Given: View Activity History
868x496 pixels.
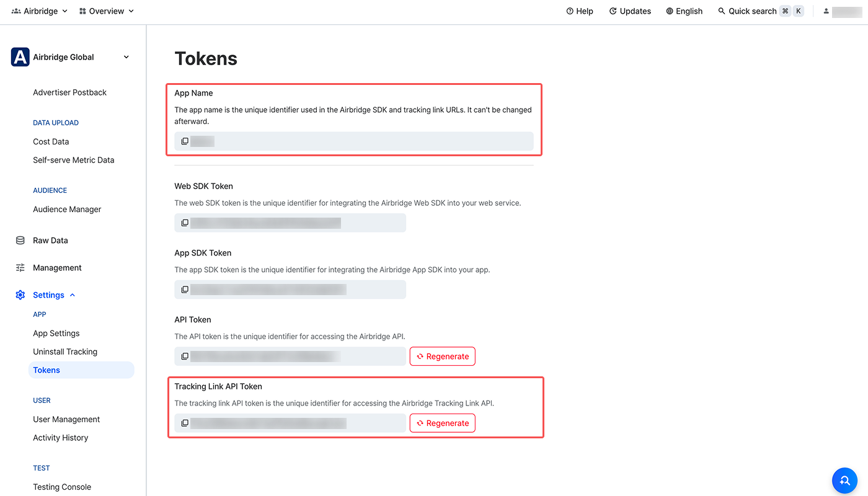Looking at the screenshot, I should click(x=61, y=438).
